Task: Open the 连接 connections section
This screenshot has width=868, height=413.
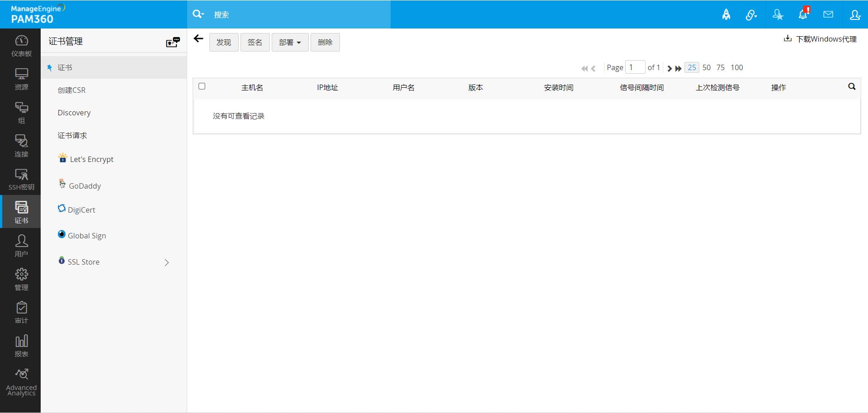Action: 21,146
